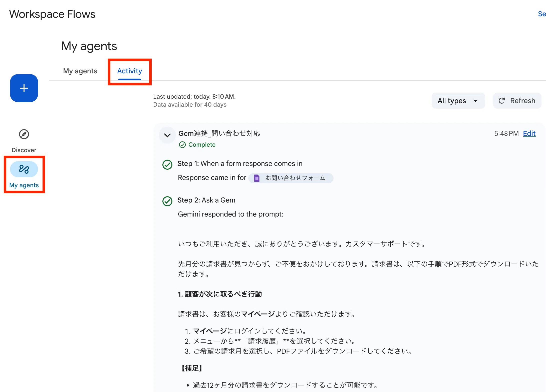Click 'Data available for 40 days' text
Viewport: 546px width, 392px height.
click(190, 105)
